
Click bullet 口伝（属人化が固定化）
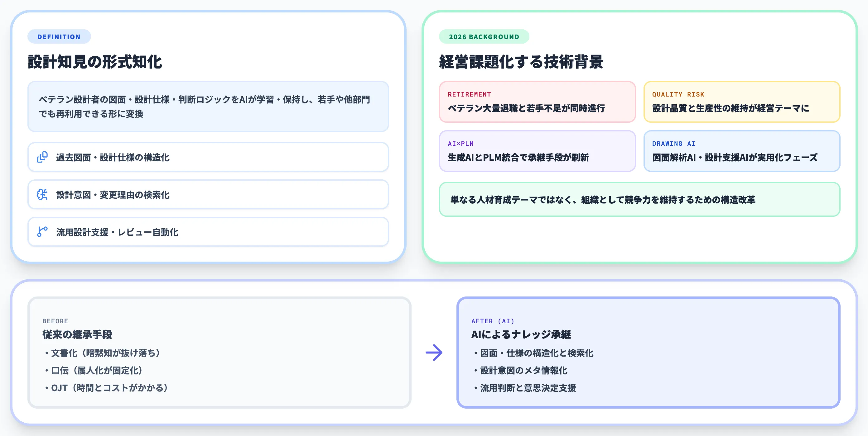(x=94, y=370)
